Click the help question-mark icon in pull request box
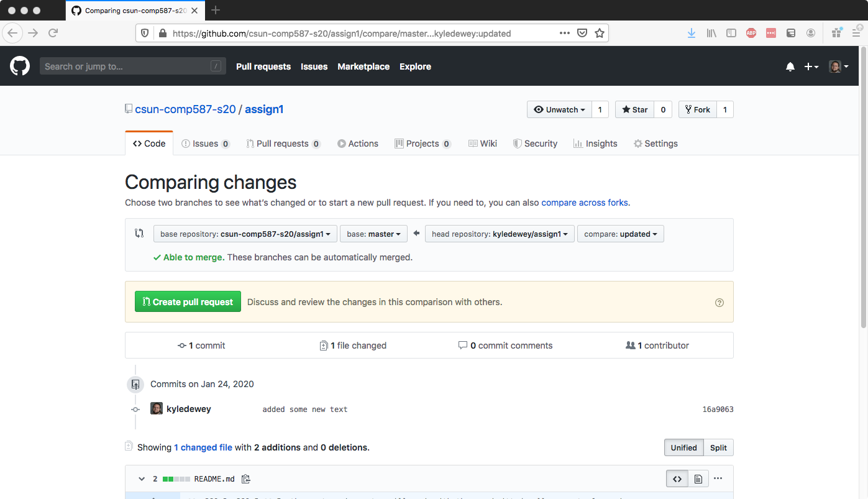The width and height of the screenshot is (868, 499). coord(720,303)
